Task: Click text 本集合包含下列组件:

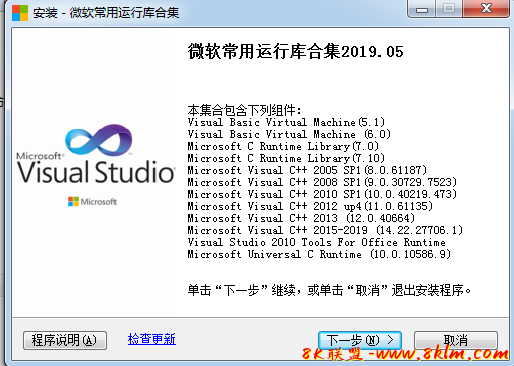Action: (x=244, y=110)
